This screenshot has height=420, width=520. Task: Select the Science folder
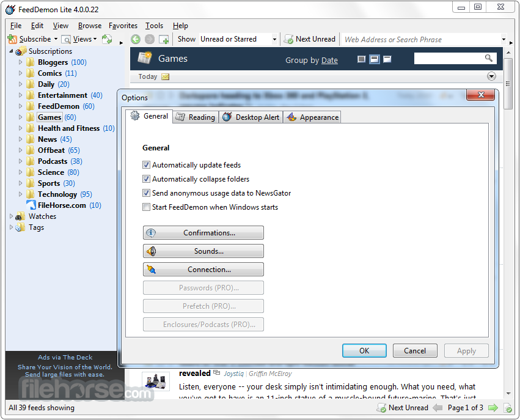pos(50,172)
